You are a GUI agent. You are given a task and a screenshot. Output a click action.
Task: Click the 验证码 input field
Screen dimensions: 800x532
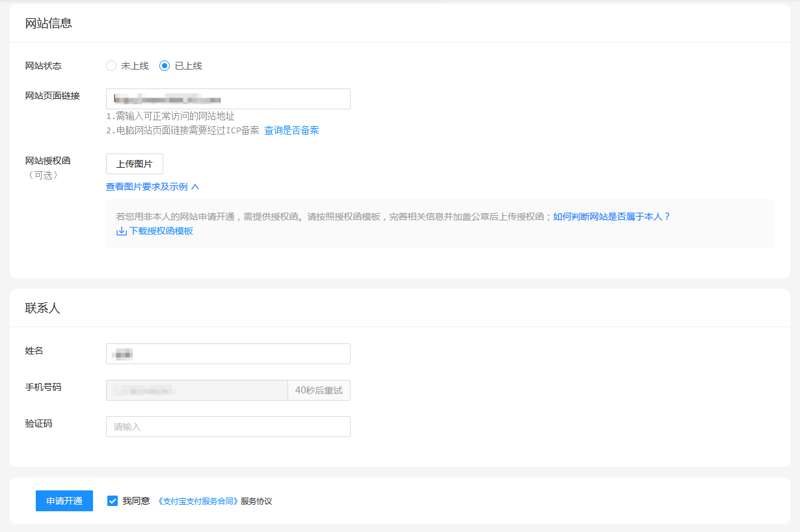[228, 427]
